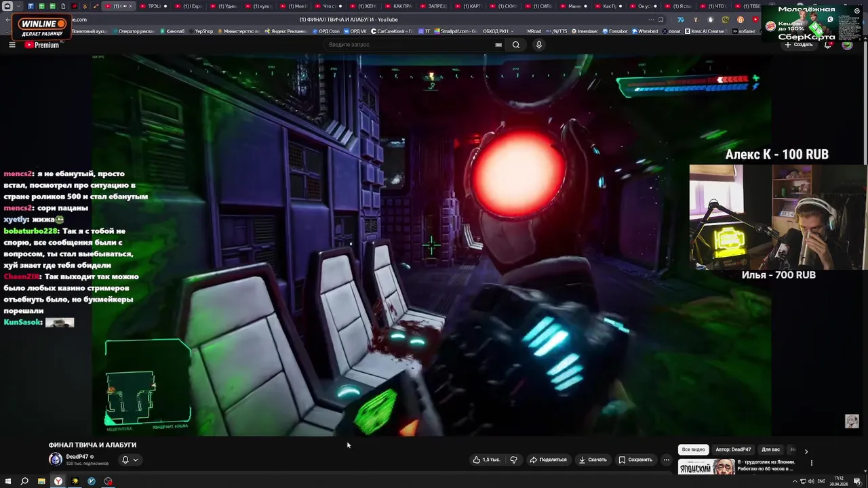The image size is (868, 488).
Task: Select the Автор: DeadP47 chip
Action: [x=733, y=449]
